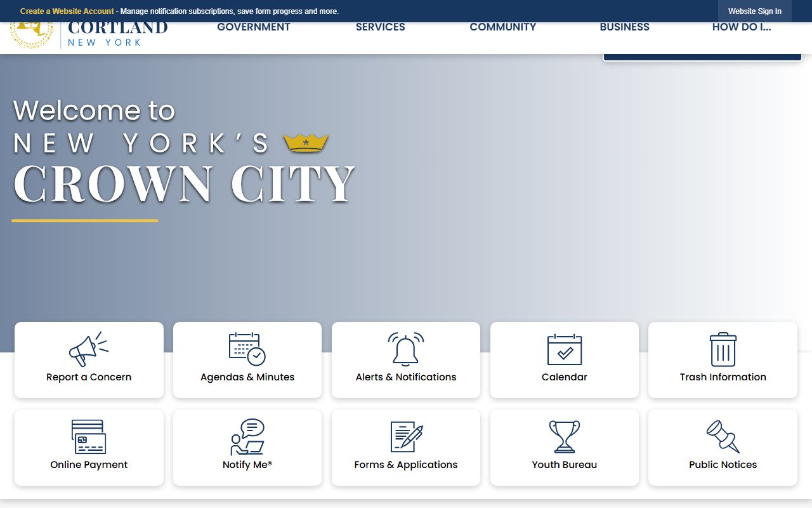Open the Public Notices pushpin icon
The height and width of the screenshot is (508, 812).
pos(723,436)
